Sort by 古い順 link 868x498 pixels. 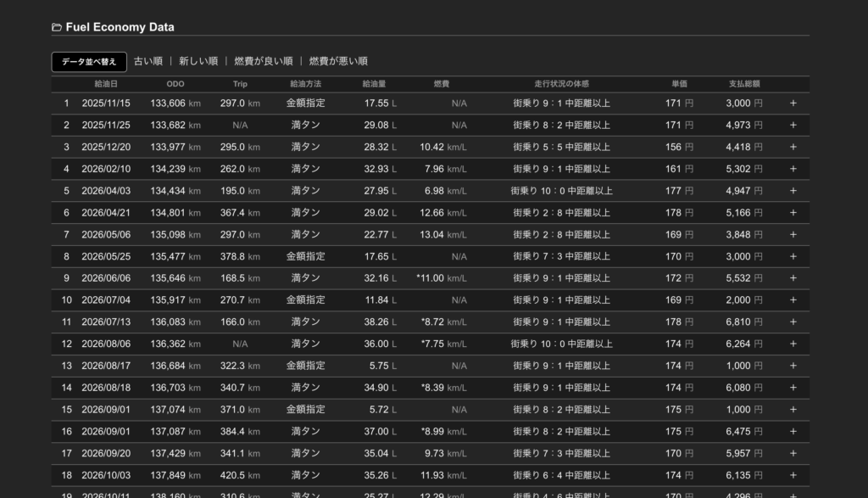[148, 61]
